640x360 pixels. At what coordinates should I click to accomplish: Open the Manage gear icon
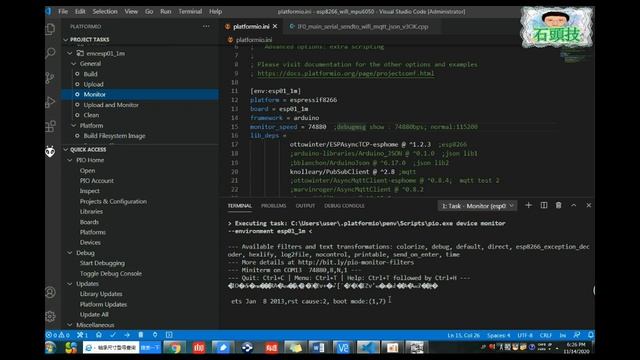(50, 316)
